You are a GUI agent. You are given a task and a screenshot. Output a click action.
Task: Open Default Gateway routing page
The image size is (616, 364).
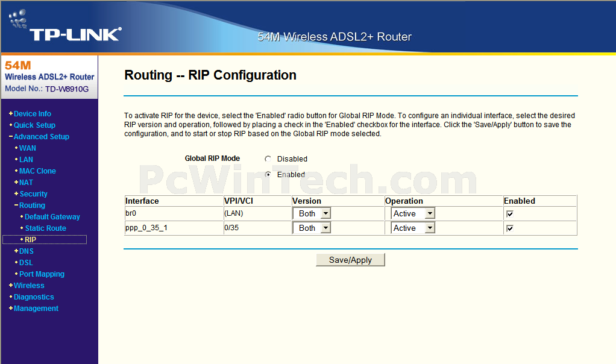tap(52, 217)
